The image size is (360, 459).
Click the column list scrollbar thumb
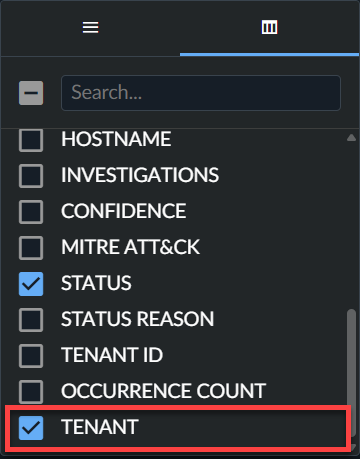click(x=351, y=360)
